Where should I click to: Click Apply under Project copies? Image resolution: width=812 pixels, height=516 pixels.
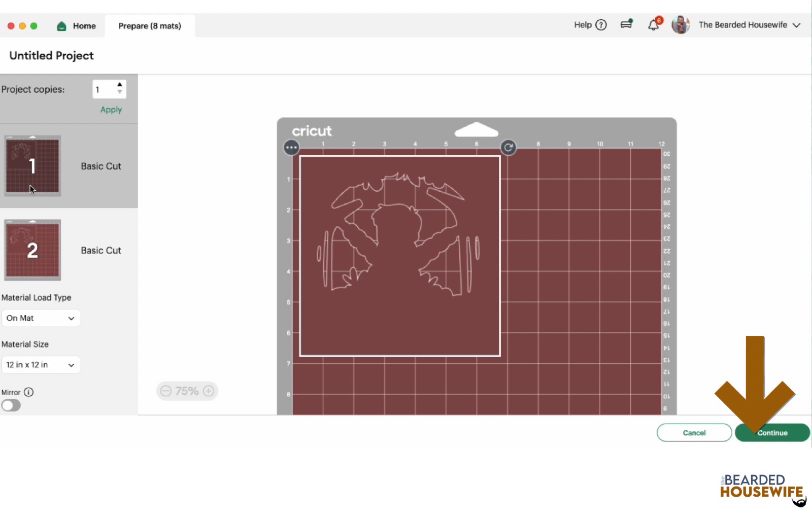click(111, 110)
